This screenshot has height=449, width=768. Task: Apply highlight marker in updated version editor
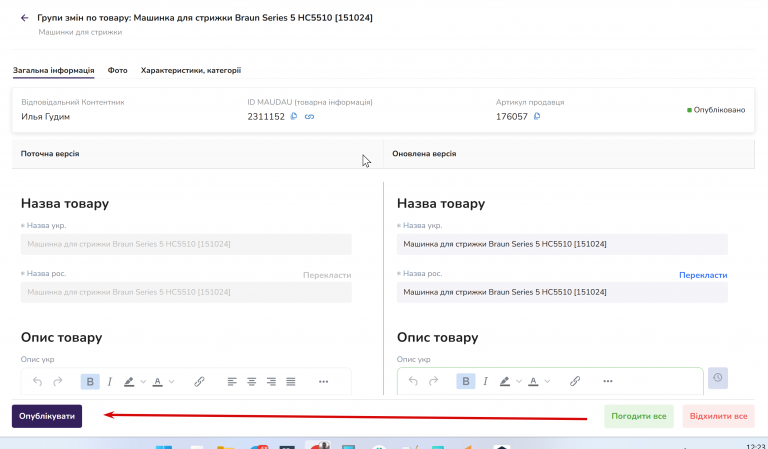click(504, 381)
